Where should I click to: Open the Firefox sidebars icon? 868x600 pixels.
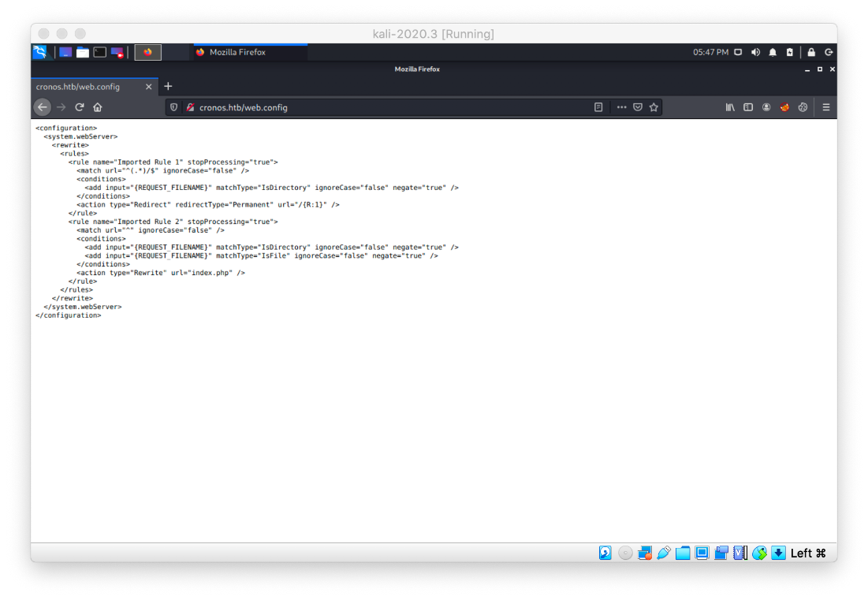coord(748,106)
